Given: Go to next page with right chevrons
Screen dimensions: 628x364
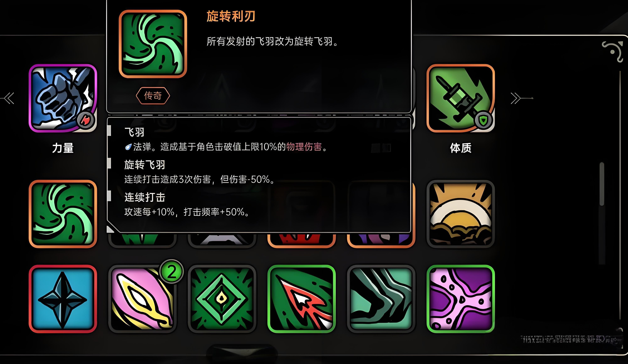Looking at the screenshot, I should (x=516, y=98).
